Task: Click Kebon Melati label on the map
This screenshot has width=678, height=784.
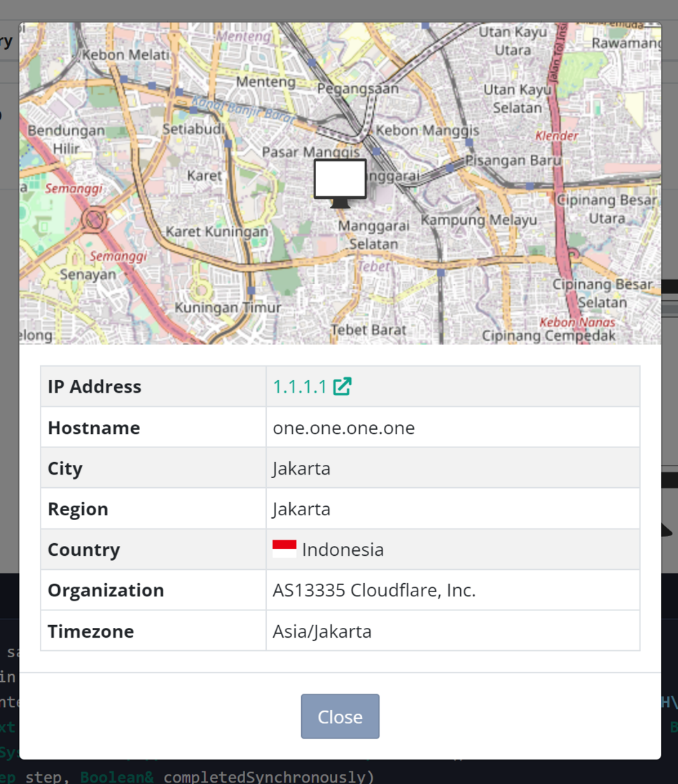Action: pyautogui.click(x=126, y=55)
